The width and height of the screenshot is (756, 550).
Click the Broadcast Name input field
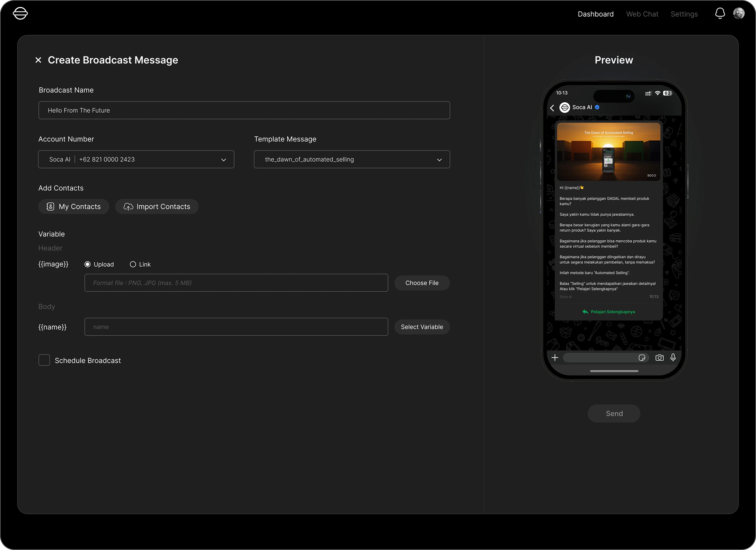click(x=244, y=110)
